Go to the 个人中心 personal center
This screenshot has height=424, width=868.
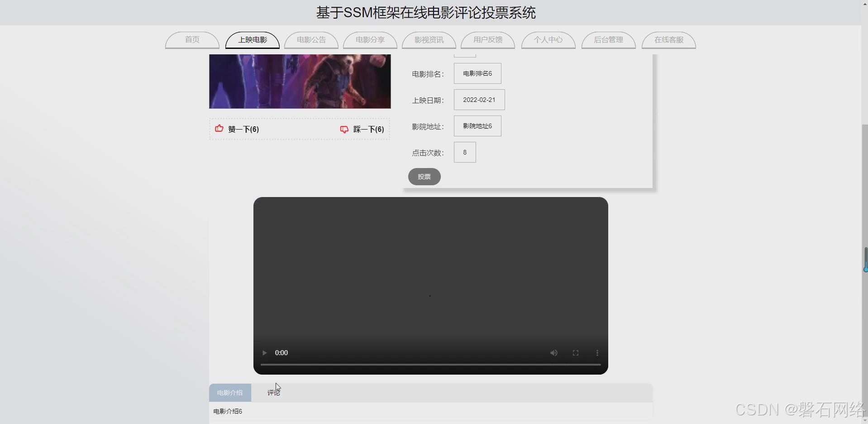coord(548,40)
